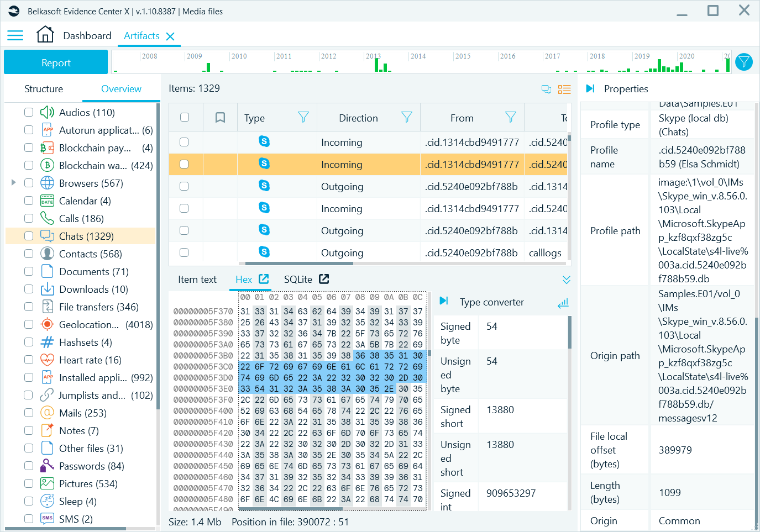Open the timeline filter funnel button
This screenshot has width=760, height=532.
(x=744, y=62)
